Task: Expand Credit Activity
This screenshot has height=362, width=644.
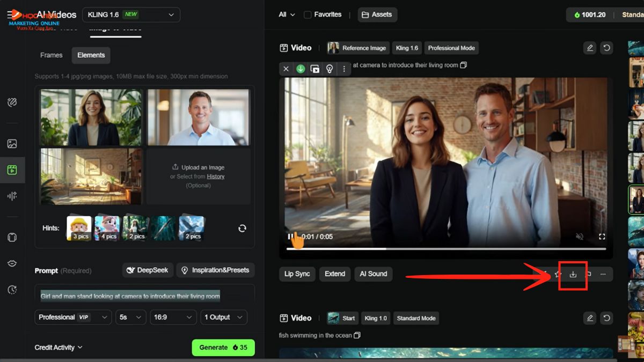Action: 58,348
